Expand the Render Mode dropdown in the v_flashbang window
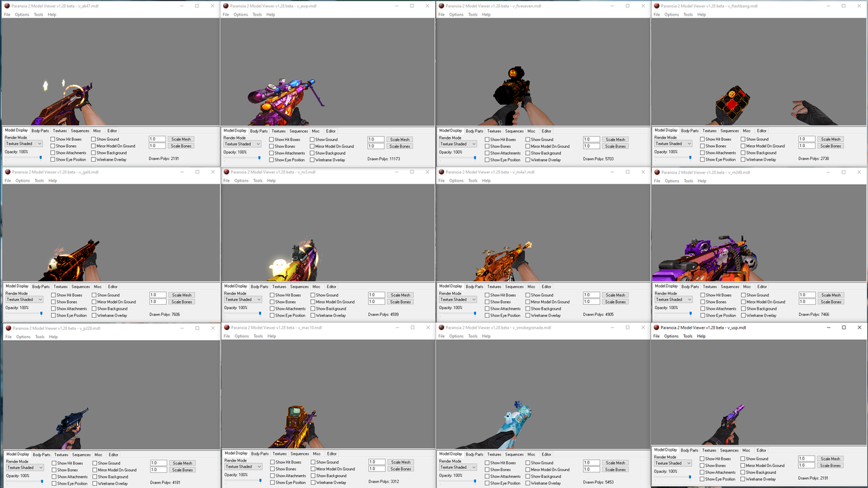The width and height of the screenshot is (868, 488). [x=673, y=144]
